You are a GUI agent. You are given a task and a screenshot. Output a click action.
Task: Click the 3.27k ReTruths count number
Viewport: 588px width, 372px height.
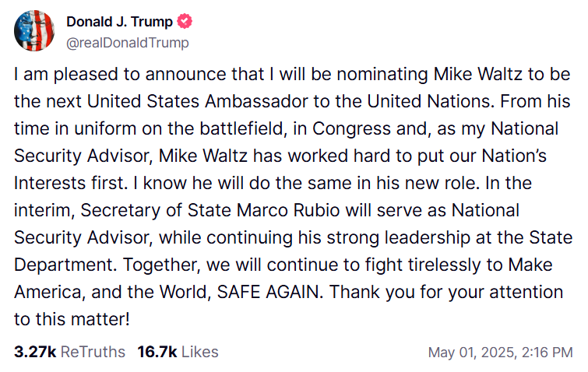(x=35, y=352)
